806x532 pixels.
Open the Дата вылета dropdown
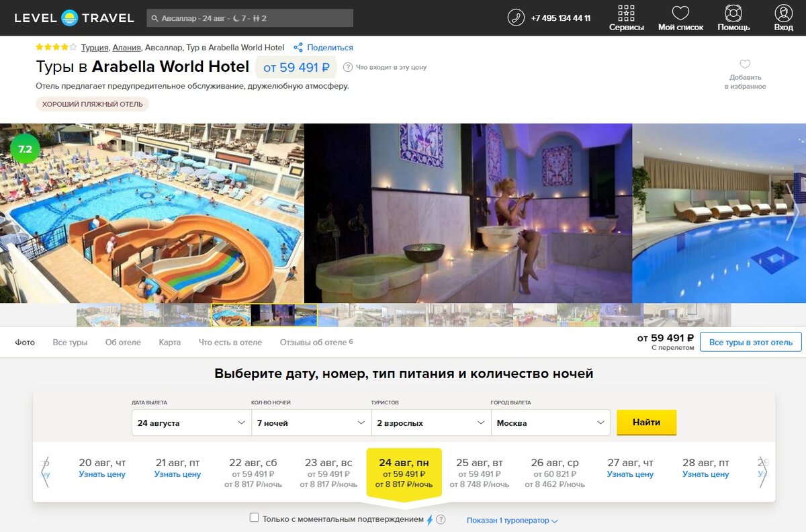tap(191, 423)
